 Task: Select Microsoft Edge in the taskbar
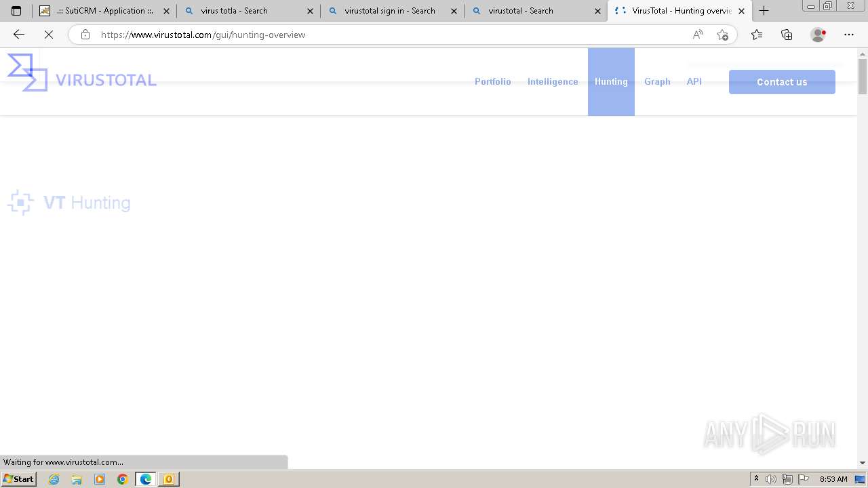146,479
